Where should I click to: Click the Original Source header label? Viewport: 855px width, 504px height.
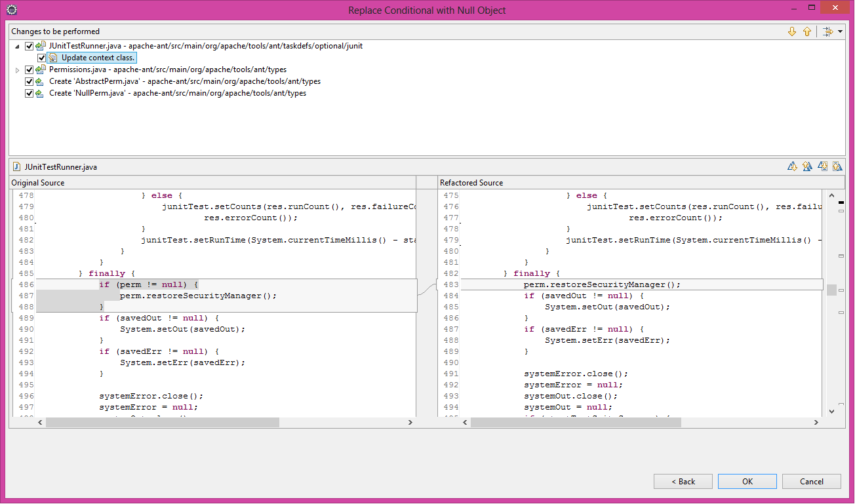pyautogui.click(x=38, y=183)
